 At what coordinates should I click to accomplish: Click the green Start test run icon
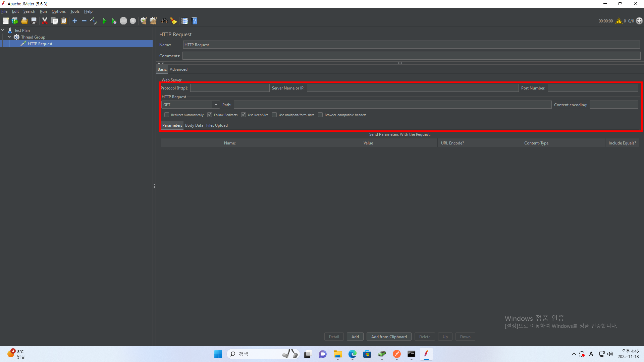point(104,21)
